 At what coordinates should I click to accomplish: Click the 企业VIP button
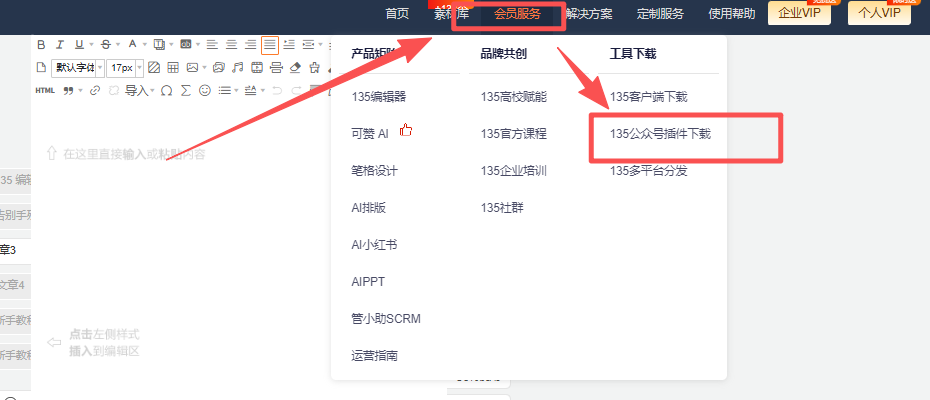coord(800,13)
